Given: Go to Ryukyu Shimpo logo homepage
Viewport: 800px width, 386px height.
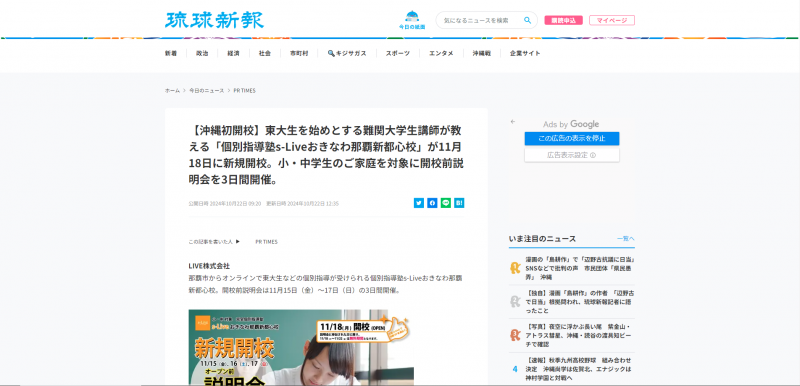Looking at the screenshot, I should (214, 20).
